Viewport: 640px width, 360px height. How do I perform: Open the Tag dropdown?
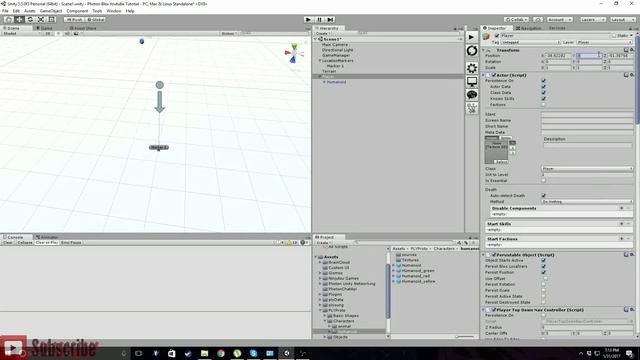(x=530, y=42)
